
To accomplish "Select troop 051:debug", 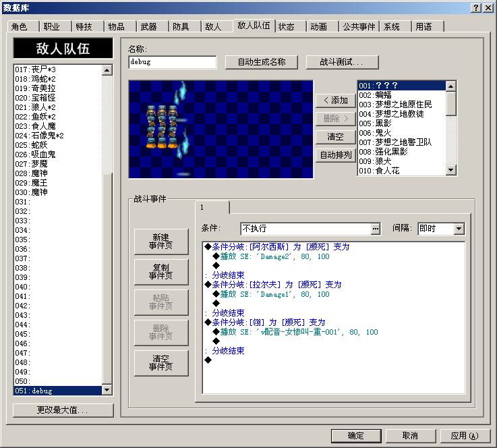I will 58,391.
